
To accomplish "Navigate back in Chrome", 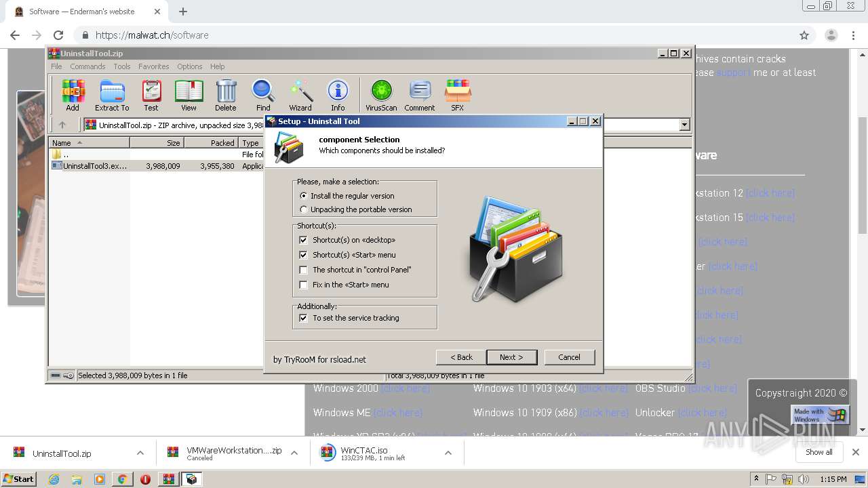I will [x=15, y=35].
